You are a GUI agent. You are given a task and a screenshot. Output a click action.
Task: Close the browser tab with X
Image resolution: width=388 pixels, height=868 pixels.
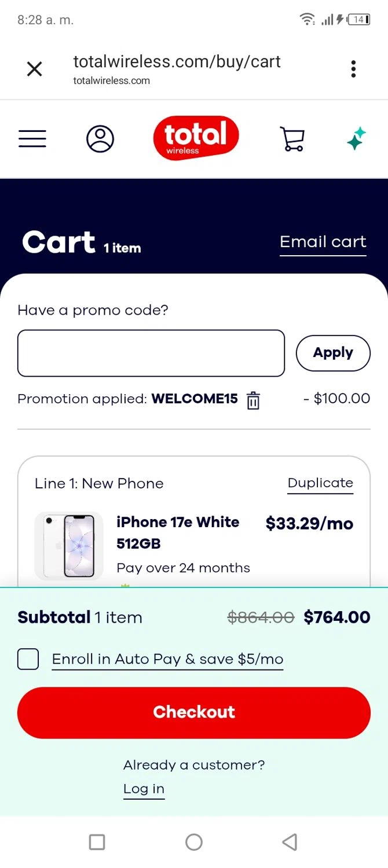35,69
